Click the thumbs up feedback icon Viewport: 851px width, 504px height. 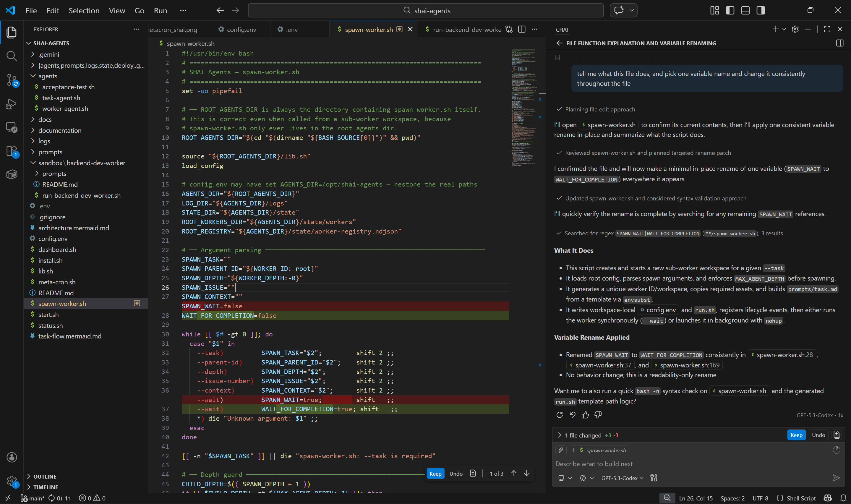(x=585, y=415)
